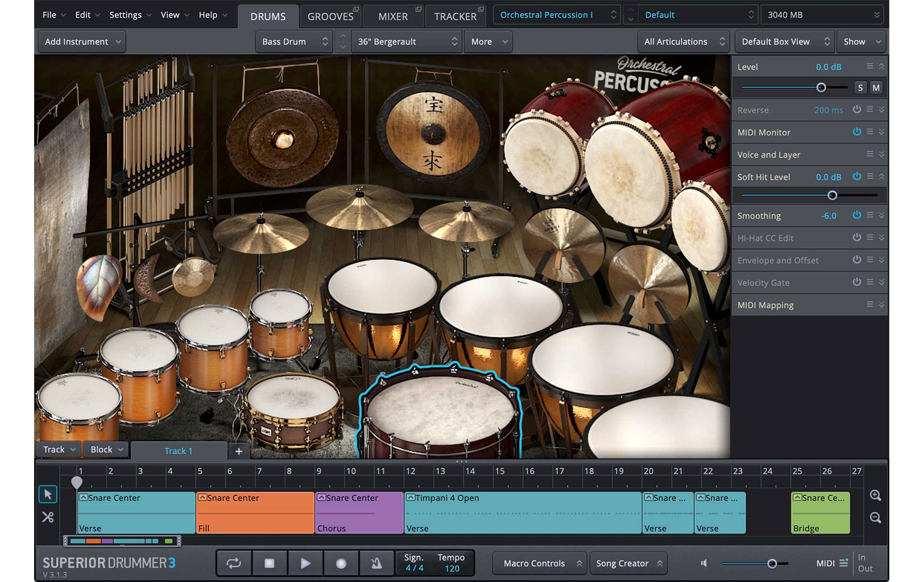
Task: Open the More dropdown
Action: 489,42
